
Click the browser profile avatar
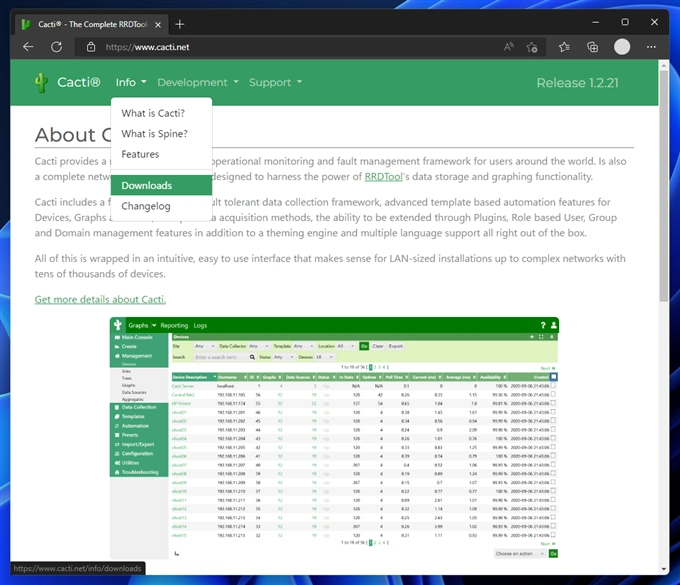(x=622, y=47)
